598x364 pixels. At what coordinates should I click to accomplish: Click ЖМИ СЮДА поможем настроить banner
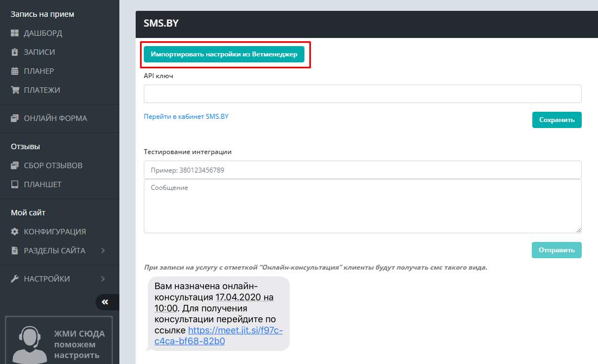pos(59,340)
